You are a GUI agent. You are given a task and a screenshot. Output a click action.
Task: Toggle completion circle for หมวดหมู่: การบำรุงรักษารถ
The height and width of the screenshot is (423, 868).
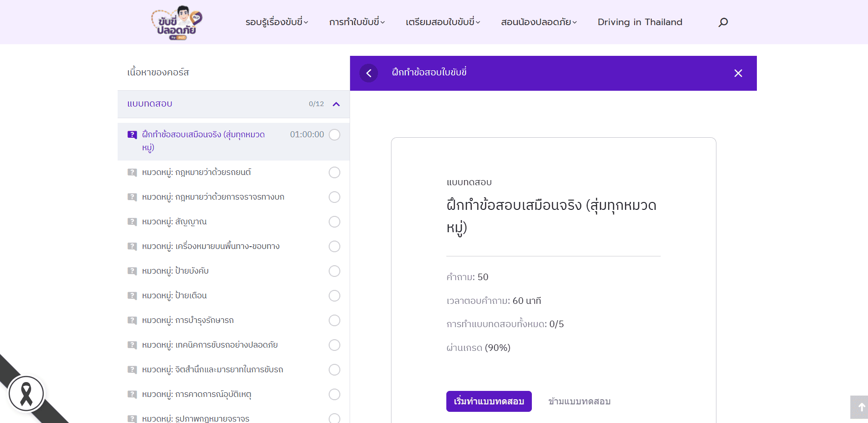(334, 320)
